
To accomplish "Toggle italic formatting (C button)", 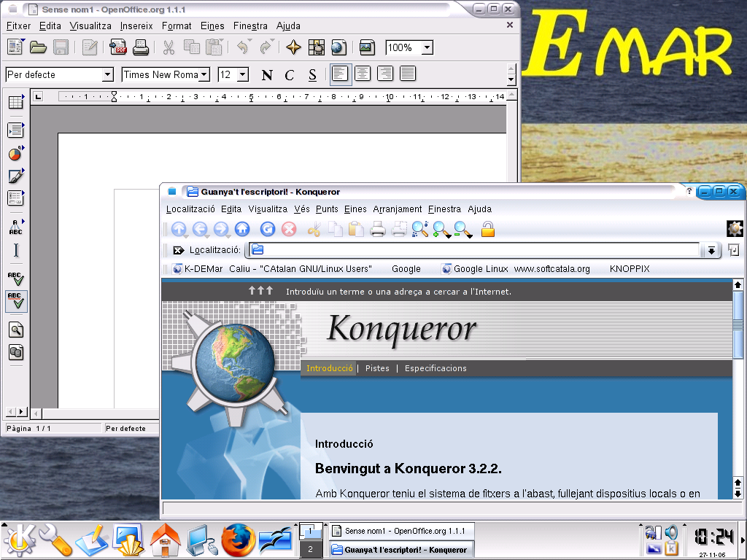I will [x=290, y=74].
